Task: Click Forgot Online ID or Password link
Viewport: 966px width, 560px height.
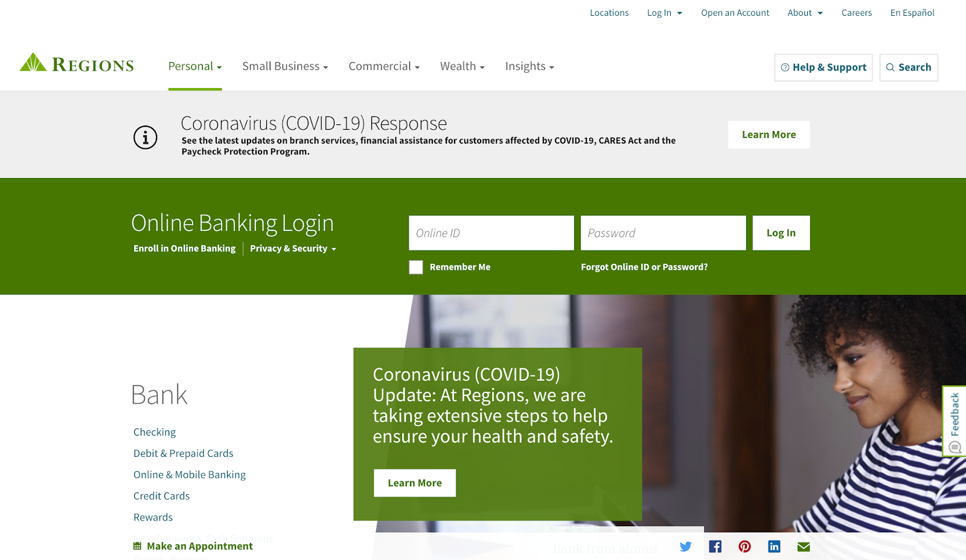Action: (x=644, y=267)
